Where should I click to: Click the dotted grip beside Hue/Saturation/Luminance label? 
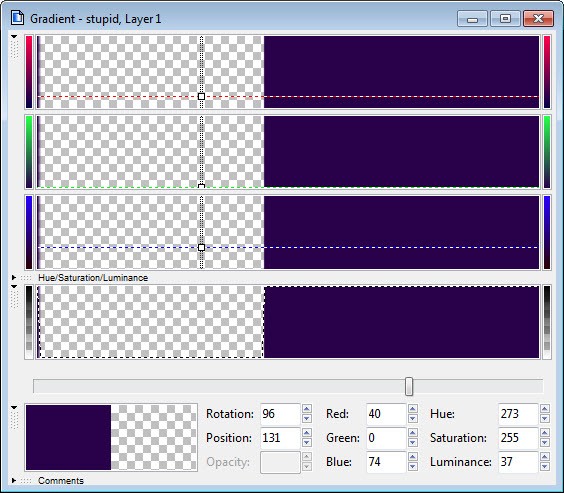tap(26, 278)
